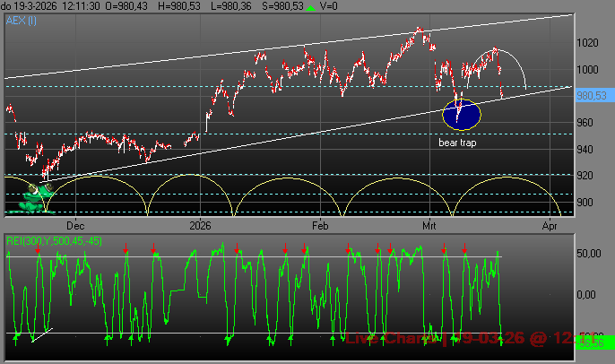This screenshot has height=364, width=615.
Task: Click the 900 price axis label
Action: 585,203
